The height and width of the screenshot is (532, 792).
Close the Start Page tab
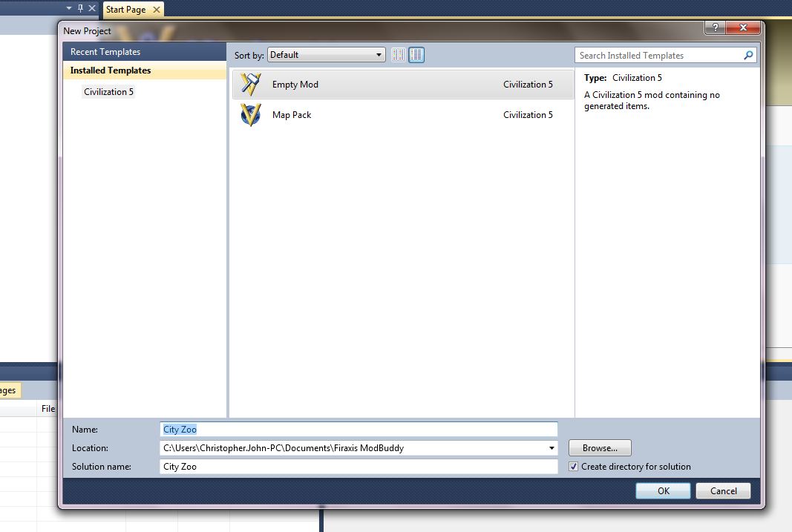[x=157, y=10]
